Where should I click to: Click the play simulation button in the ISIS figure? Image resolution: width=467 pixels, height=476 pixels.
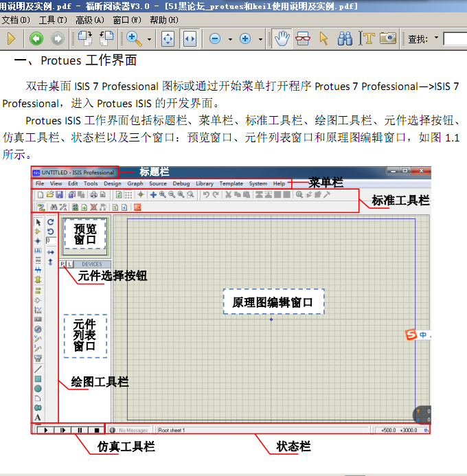point(46,430)
